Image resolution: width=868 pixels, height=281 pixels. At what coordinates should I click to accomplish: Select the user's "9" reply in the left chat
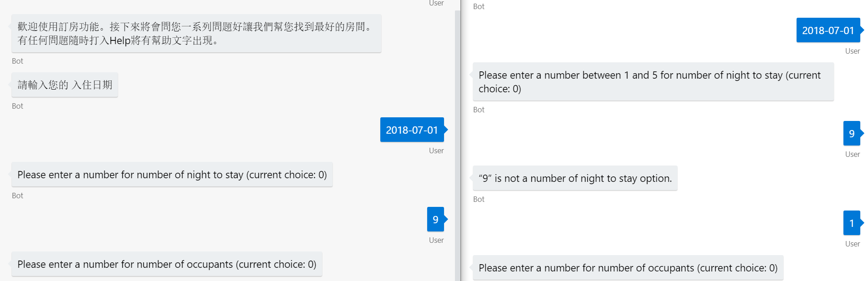pyautogui.click(x=435, y=220)
